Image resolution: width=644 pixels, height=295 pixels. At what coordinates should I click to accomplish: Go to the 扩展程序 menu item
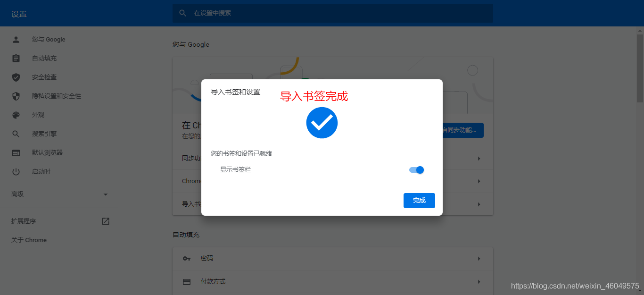[x=24, y=221]
